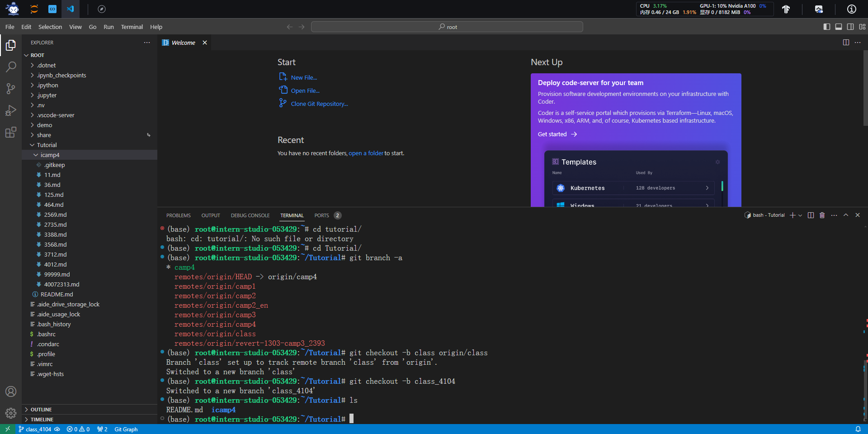Open the Search view in activity bar
The width and height of the screenshot is (868, 434).
(x=11, y=67)
